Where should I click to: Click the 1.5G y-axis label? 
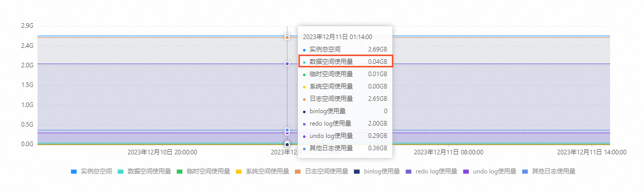(27, 85)
